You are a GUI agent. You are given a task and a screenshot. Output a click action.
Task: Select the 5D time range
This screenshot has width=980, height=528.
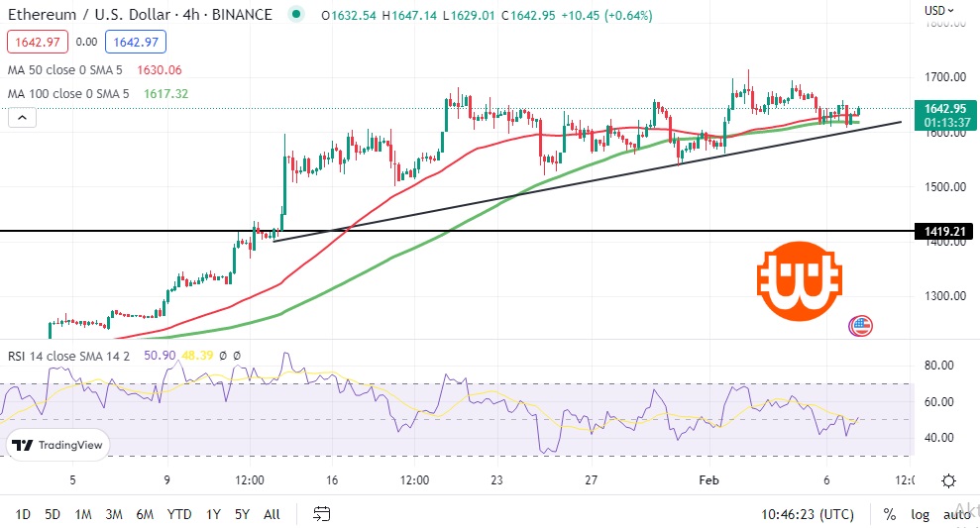point(53,514)
